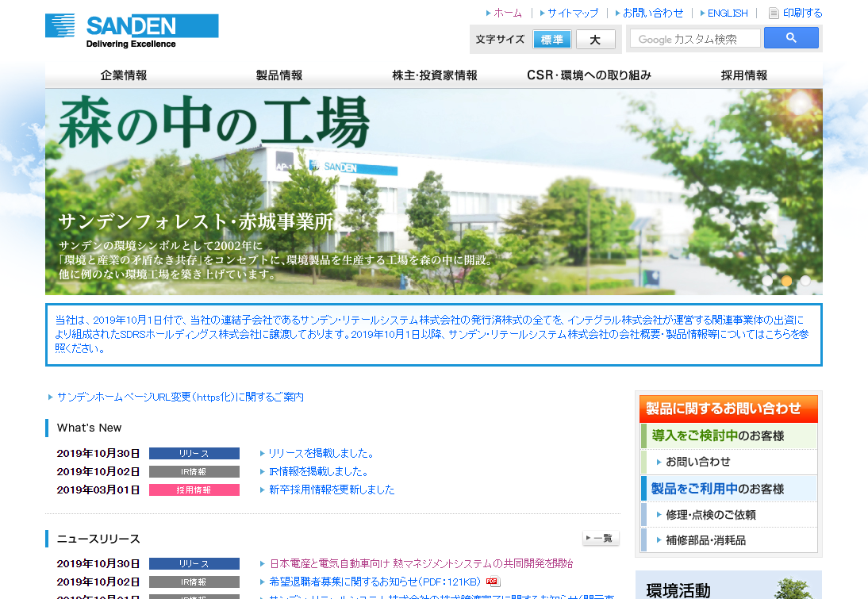
Task: Click the pink 採用情報 tag
Action: pyautogui.click(x=194, y=490)
